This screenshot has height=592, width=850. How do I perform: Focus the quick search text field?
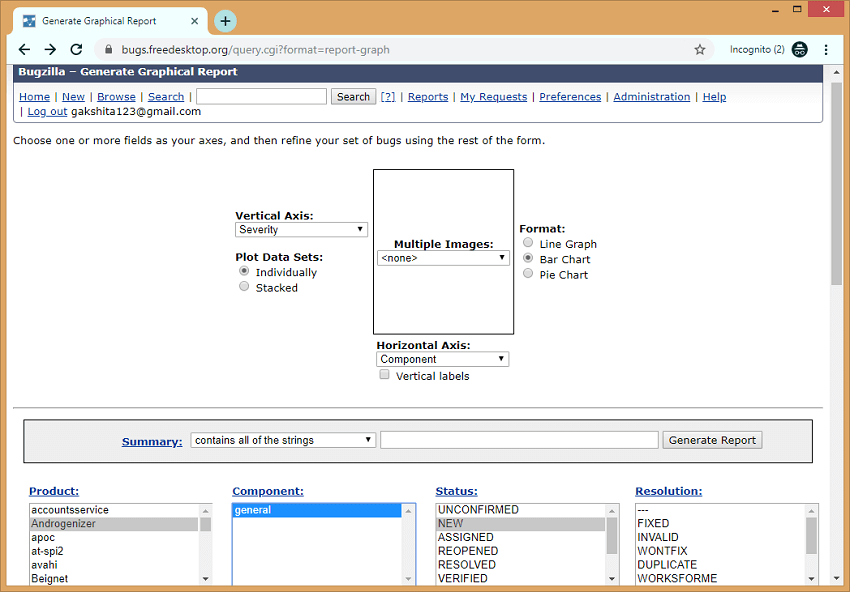pyautogui.click(x=261, y=96)
